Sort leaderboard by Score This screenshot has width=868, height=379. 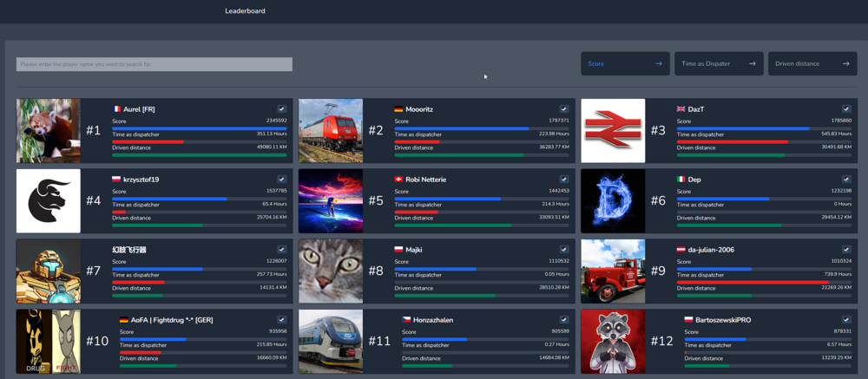coord(624,63)
